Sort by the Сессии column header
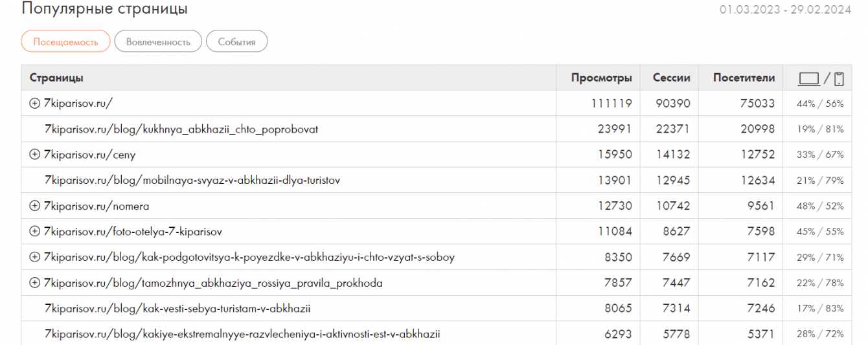This screenshot has height=345, width=868. 671,78
